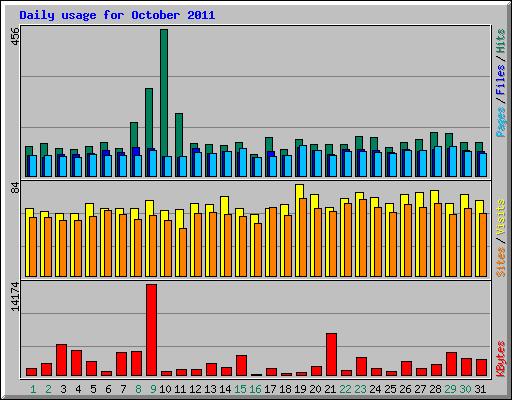
Task: Click the 'Daily usage for October 2011' title
Action: (x=117, y=15)
